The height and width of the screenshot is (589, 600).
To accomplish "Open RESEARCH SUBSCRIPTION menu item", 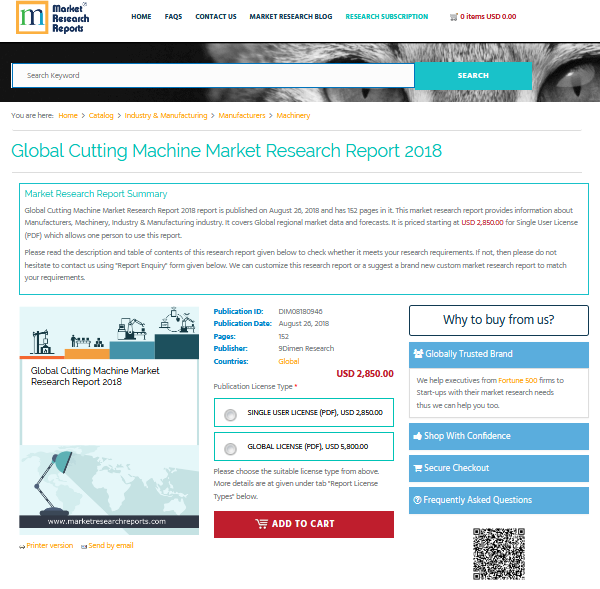I will (x=386, y=17).
